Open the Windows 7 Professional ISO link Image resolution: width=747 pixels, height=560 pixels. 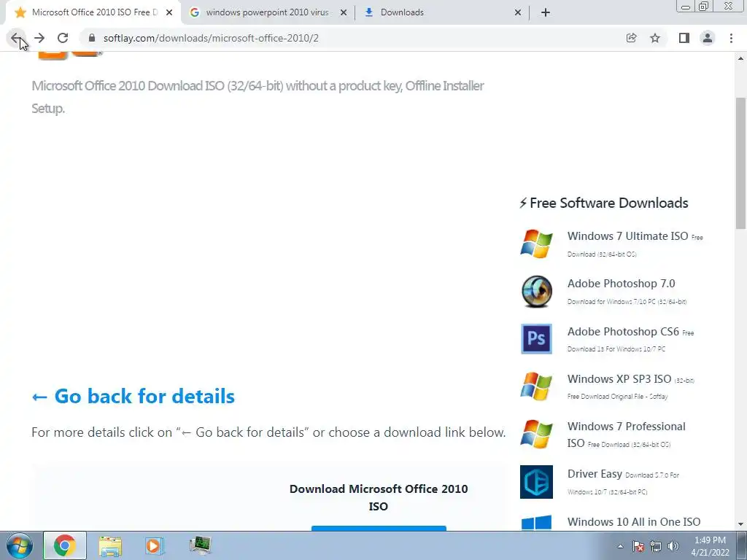pos(627,435)
